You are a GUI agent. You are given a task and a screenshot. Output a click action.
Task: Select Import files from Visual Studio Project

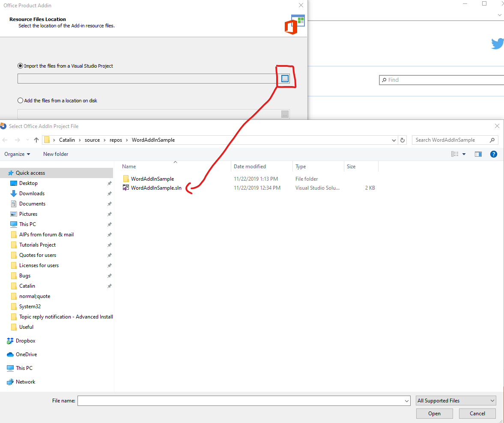coord(21,66)
